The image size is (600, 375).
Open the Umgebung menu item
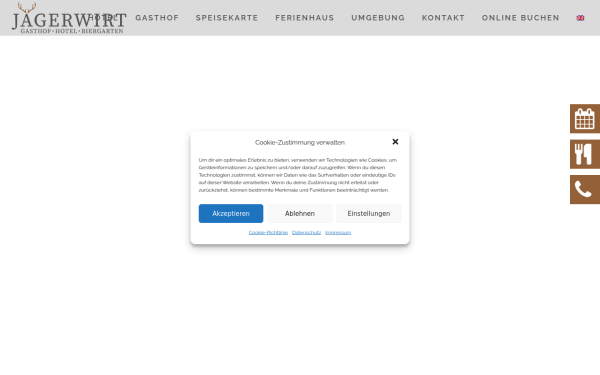(x=378, y=18)
